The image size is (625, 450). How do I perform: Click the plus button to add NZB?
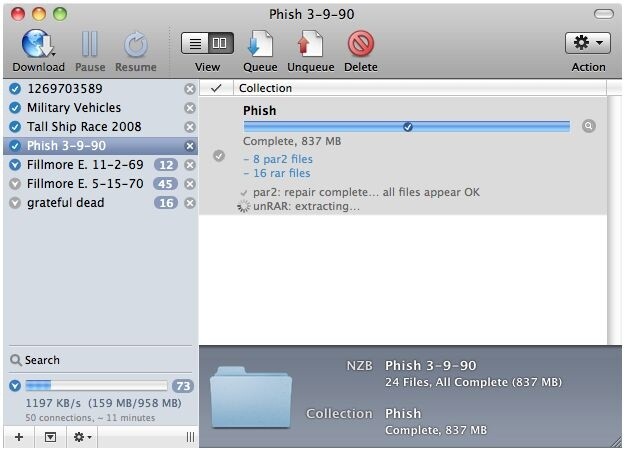pos(19,437)
